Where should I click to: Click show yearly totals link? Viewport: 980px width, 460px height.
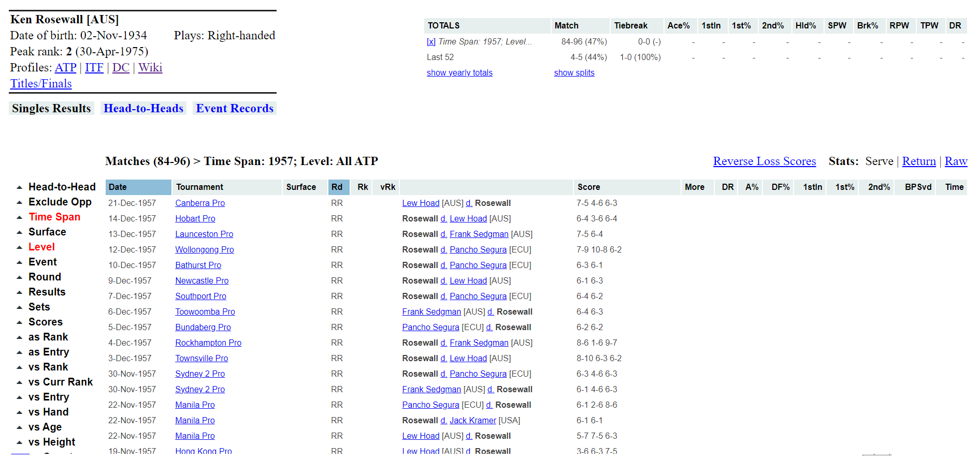pyautogui.click(x=459, y=73)
